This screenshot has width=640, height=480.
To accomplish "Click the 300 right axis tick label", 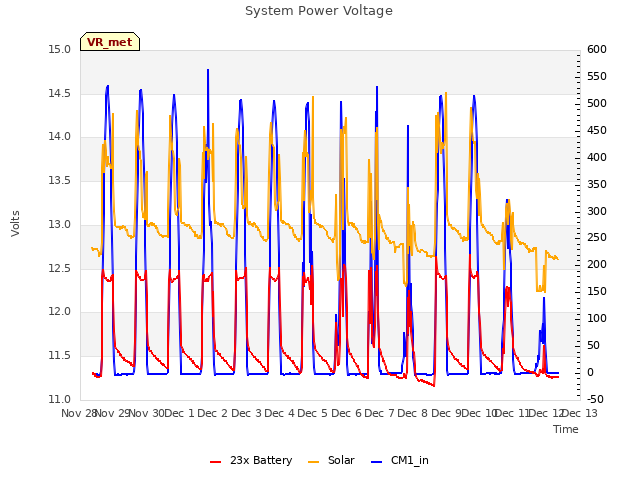I will click(x=597, y=211).
